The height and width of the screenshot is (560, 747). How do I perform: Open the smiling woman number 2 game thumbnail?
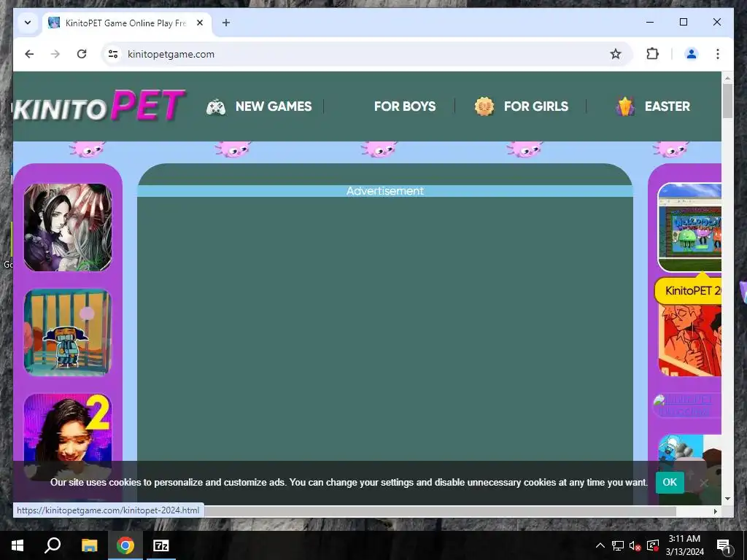68,437
